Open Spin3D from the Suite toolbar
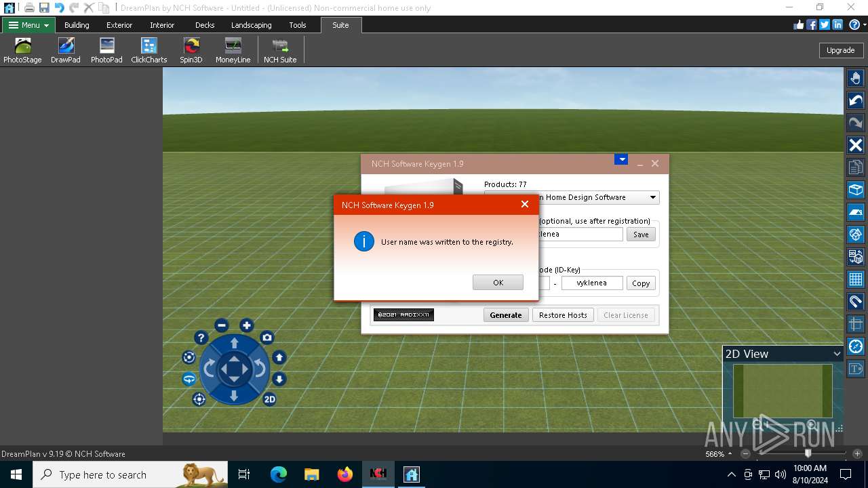The height and width of the screenshot is (488, 868). click(191, 51)
